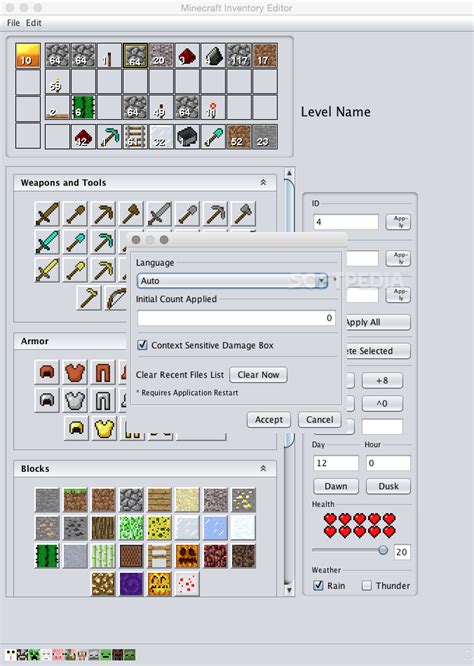Select the sugar cane block icon
Image resolution: width=474 pixels, height=666 pixels.
[x=103, y=556]
